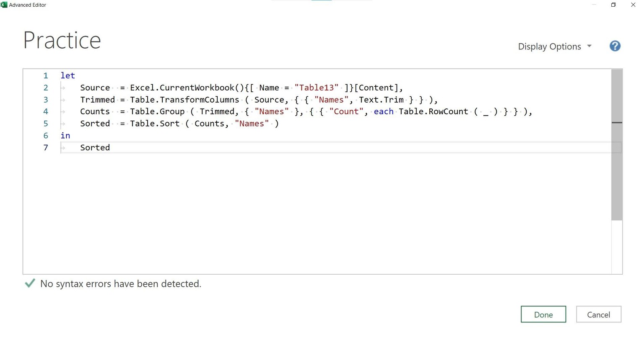Confirm changes with the Done button
Viewport: 644px width, 345px height.
point(543,314)
